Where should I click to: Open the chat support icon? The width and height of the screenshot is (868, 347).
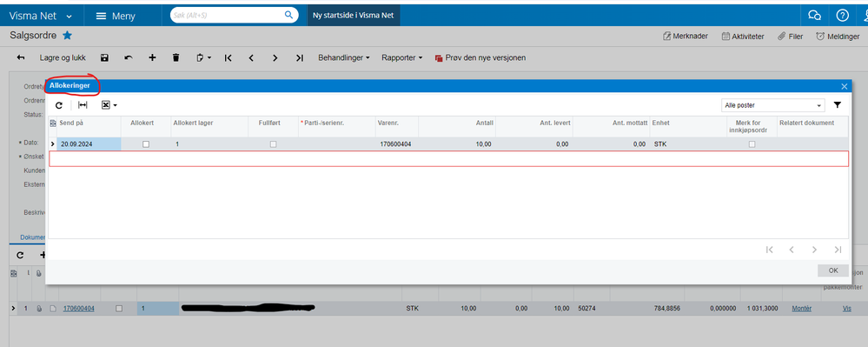pyautogui.click(x=814, y=16)
